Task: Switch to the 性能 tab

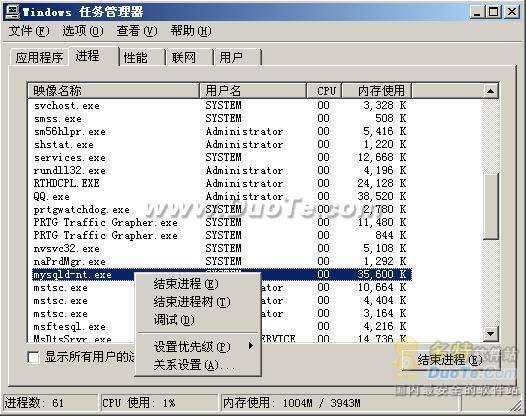Action: (142, 57)
